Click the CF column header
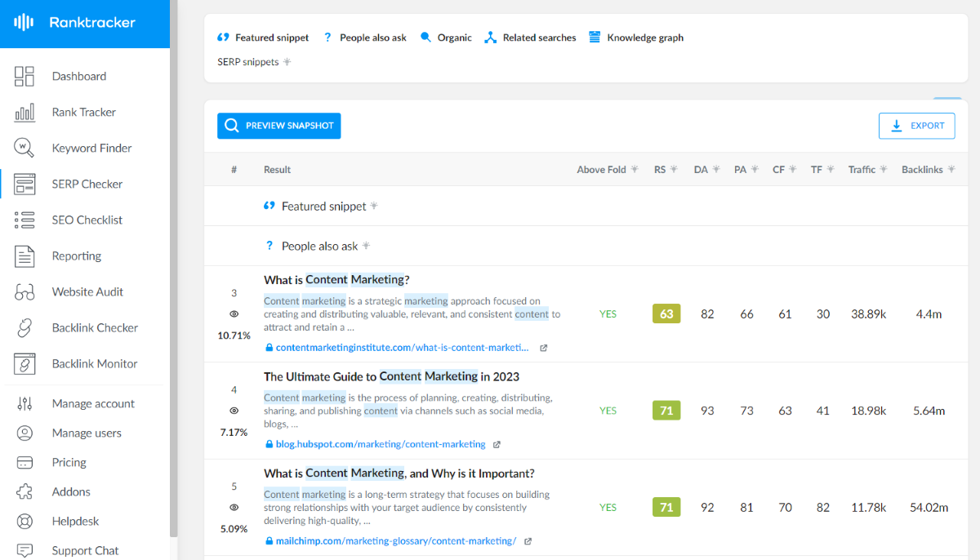The image size is (980, 560). [778, 170]
